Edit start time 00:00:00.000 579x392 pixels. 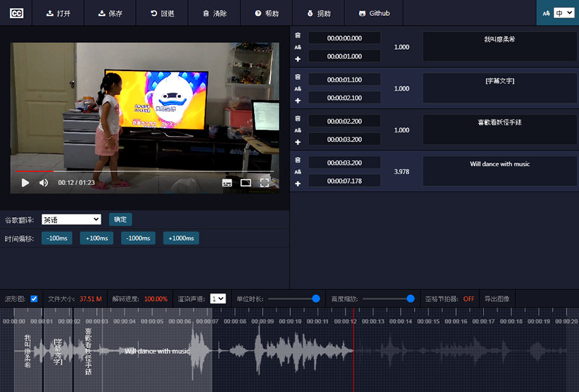(345, 38)
